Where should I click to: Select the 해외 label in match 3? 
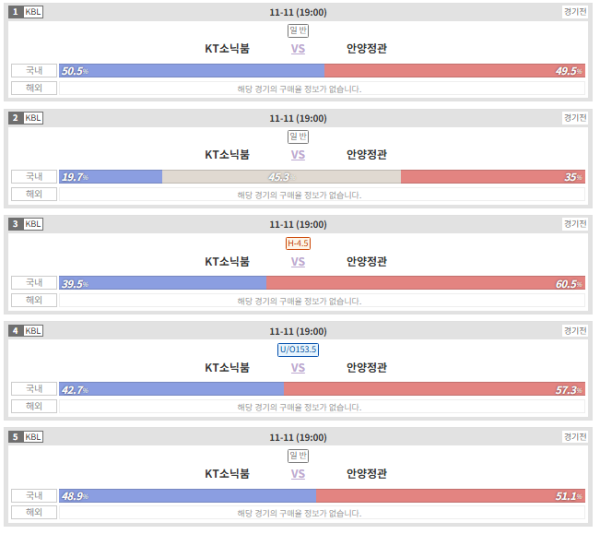(34, 300)
